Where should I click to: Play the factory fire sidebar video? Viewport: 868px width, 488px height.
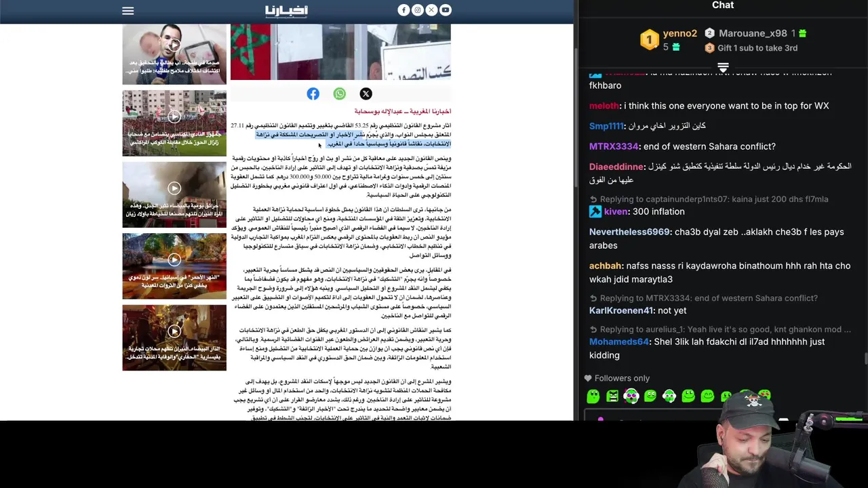(x=174, y=194)
